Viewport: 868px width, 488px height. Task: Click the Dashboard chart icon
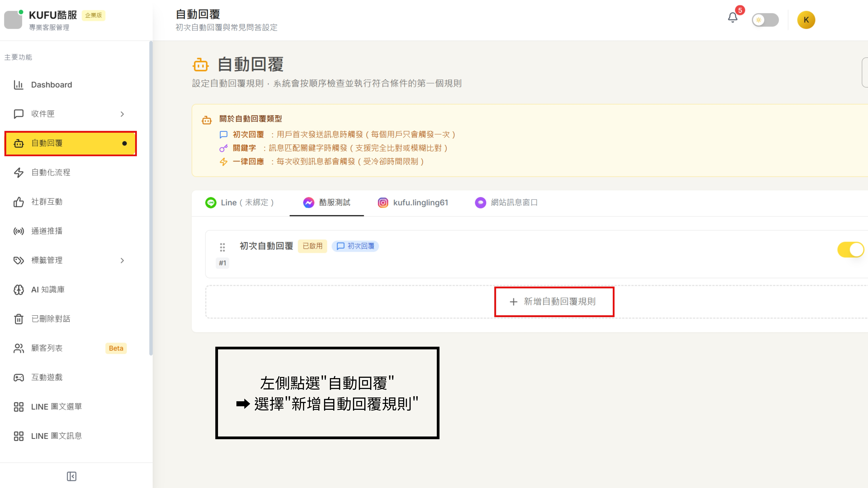coord(19,85)
